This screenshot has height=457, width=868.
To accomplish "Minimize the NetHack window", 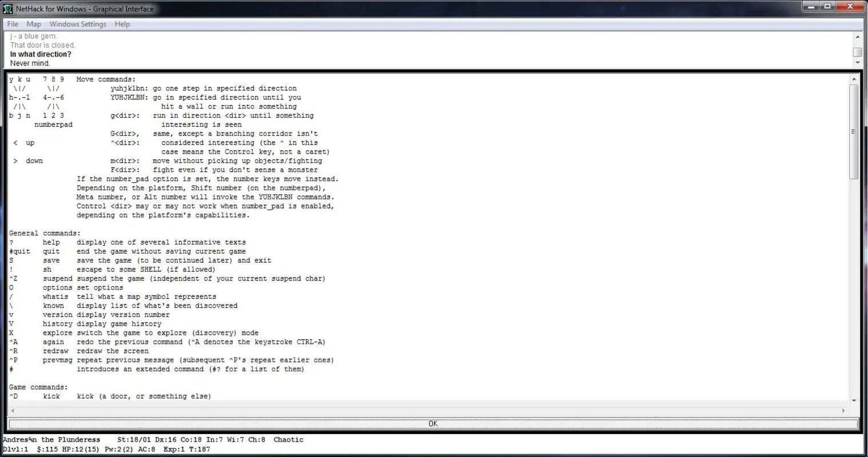I will pos(810,6).
